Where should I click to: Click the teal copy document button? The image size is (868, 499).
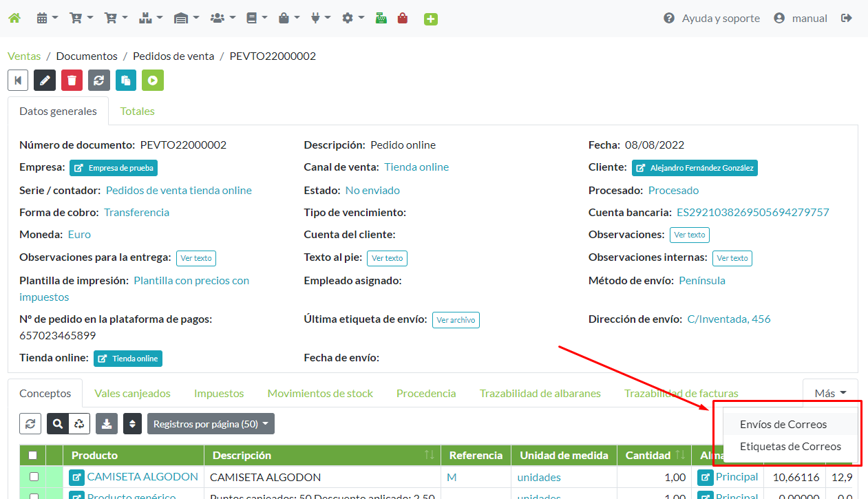tap(125, 81)
